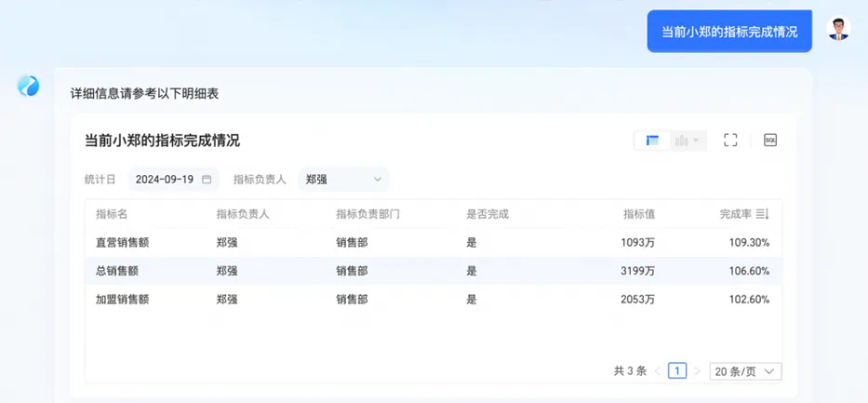Click the assistant bot logo icon
The image size is (868, 403).
pos(28,86)
